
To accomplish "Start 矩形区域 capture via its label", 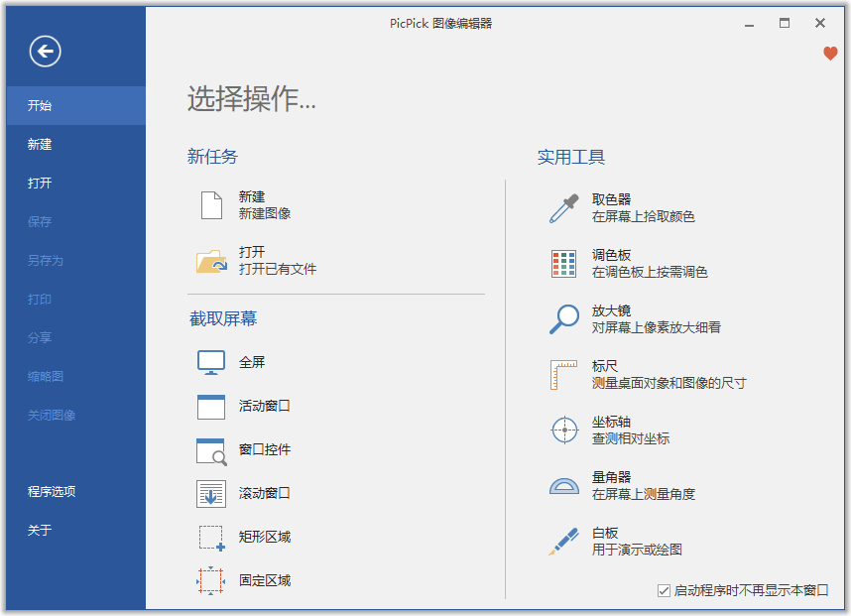I will point(265,537).
